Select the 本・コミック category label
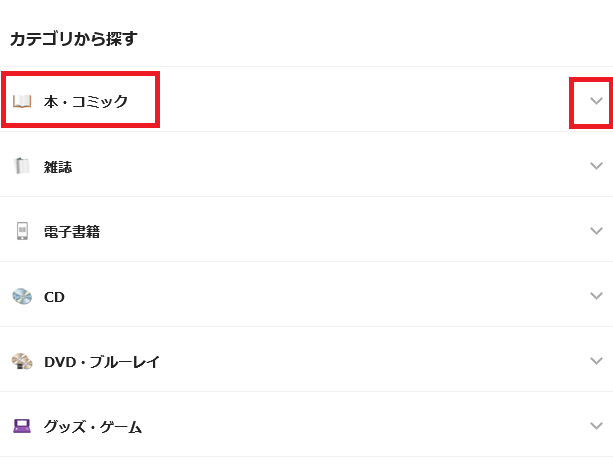The width and height of the screenshot is (613, 471). coord(86,102)
